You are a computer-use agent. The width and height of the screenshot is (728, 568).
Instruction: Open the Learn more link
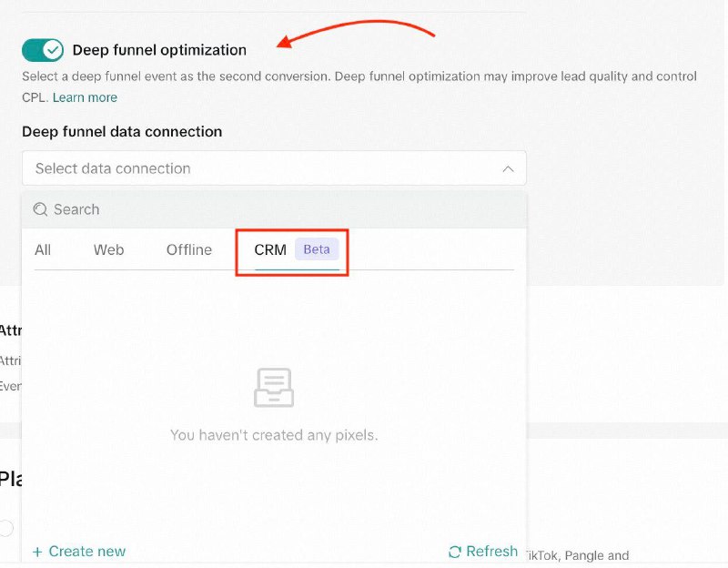(x=85, y=97)
